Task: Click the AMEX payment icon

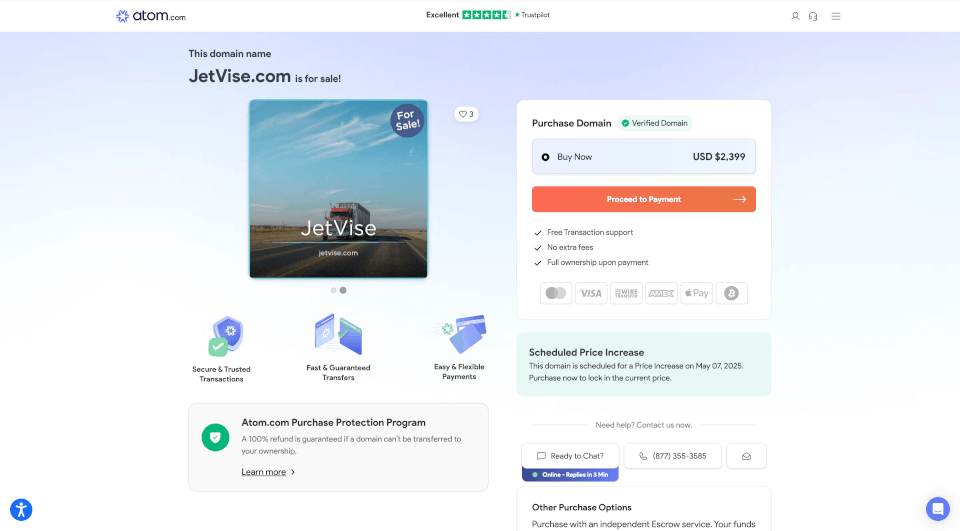Action: [x=661, y=293]
